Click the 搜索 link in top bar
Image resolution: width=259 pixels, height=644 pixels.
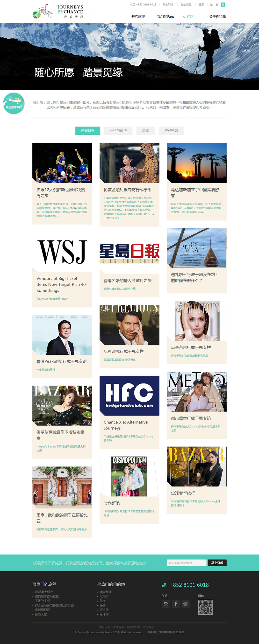click(x=202, y=5)
